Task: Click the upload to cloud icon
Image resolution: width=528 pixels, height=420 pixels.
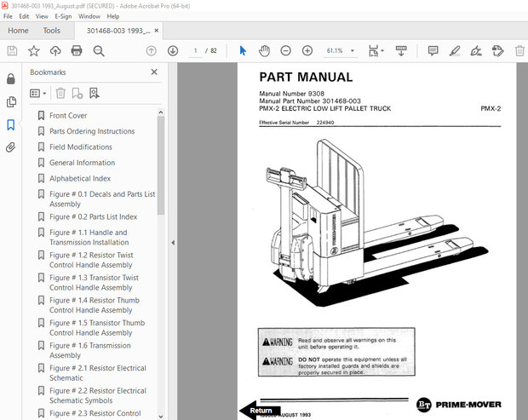Action: coord(55,51)
